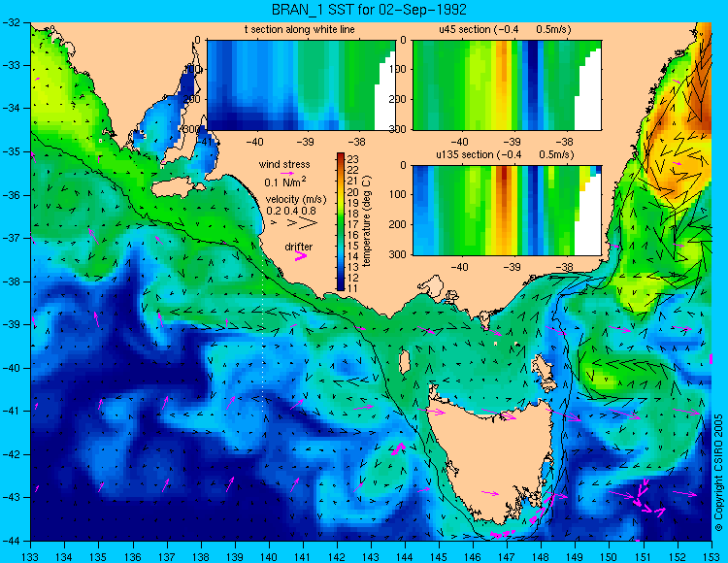Click longitude label 133 on bottom axis
Image resolution: width=728 pixels, height=563 pixels.
click(x=31, y=557)
